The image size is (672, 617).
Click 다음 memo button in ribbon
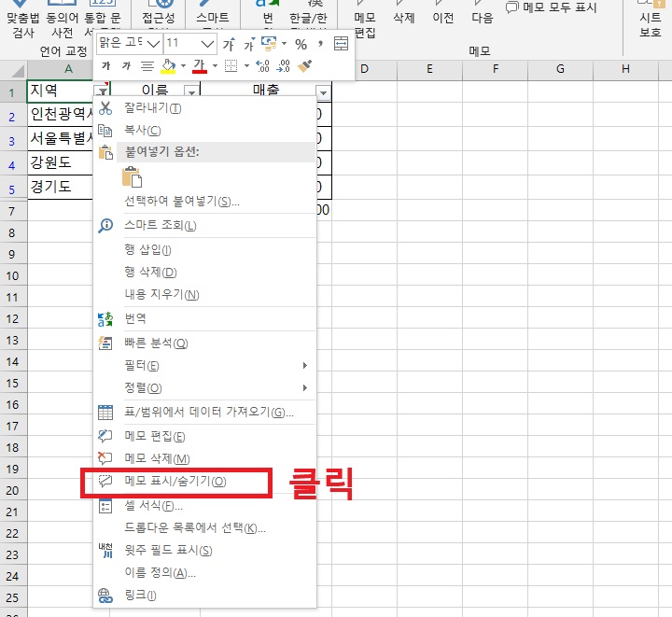(483, 13)
